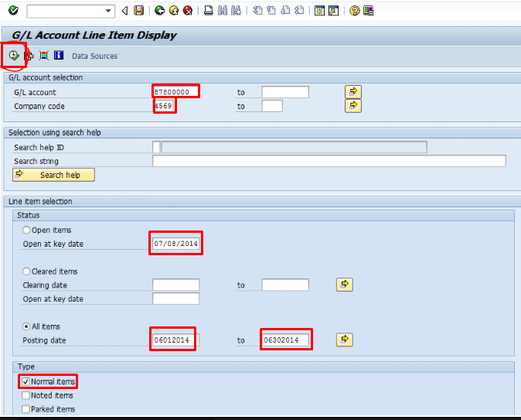Select the Cleared items radio button
This screenshot has width=521, height=420.
28,271
